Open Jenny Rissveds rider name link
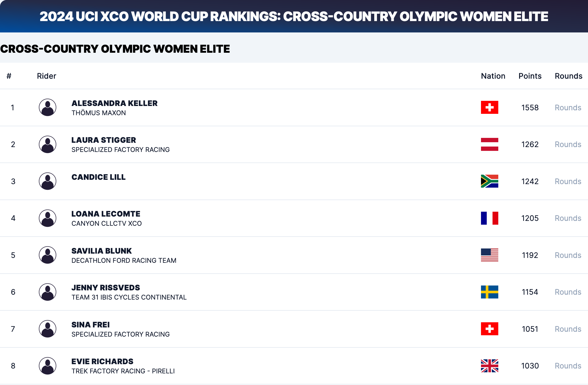This screenshot has height=385, width=588. [106, 288]
